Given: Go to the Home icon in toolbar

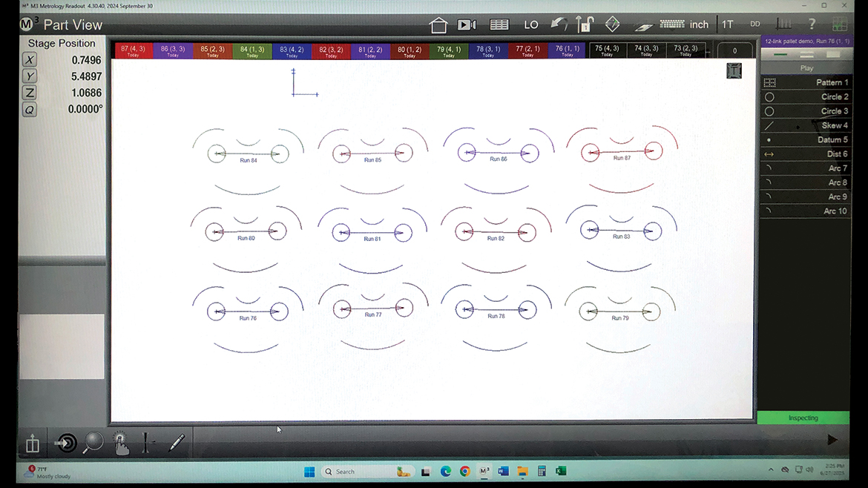Looking at the screenshot, I should point(438,25).
